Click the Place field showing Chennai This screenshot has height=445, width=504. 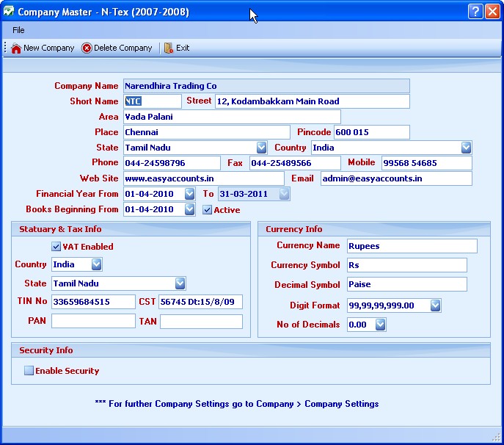pyautogui.click(x=207, y=132)
